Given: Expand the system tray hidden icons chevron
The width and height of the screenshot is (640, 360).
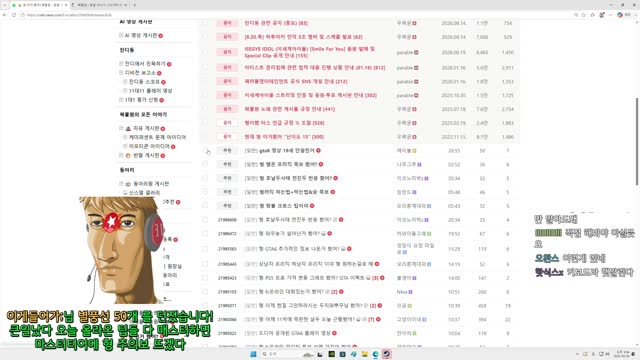Looking at the screenshot, I should pos(577,354).
